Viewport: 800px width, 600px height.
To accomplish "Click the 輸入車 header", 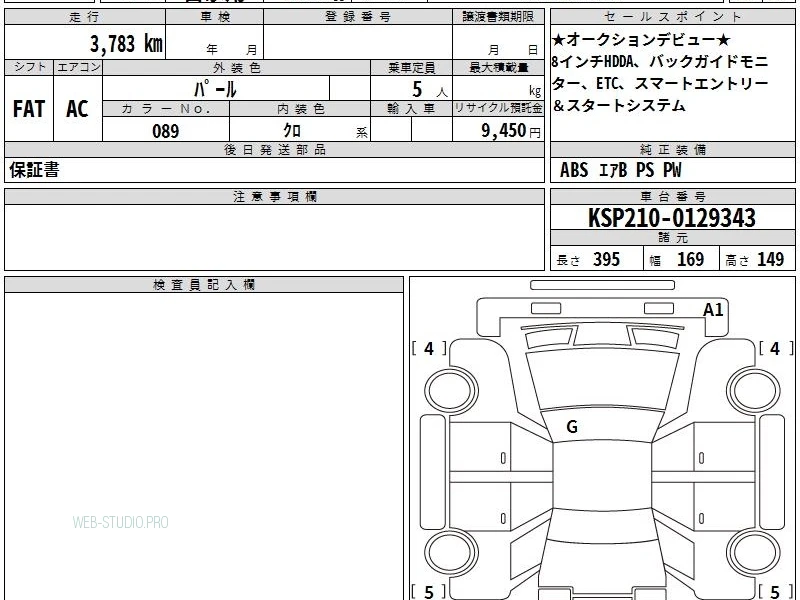I will (x=411, y=109).
